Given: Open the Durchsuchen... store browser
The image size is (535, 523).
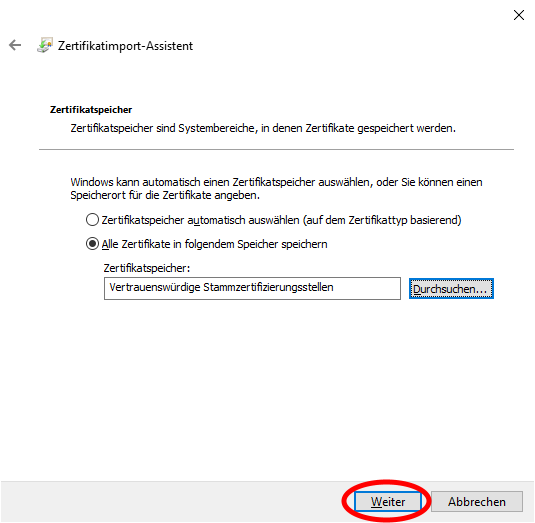Looking at the screenshot, I should click(451, 289).
